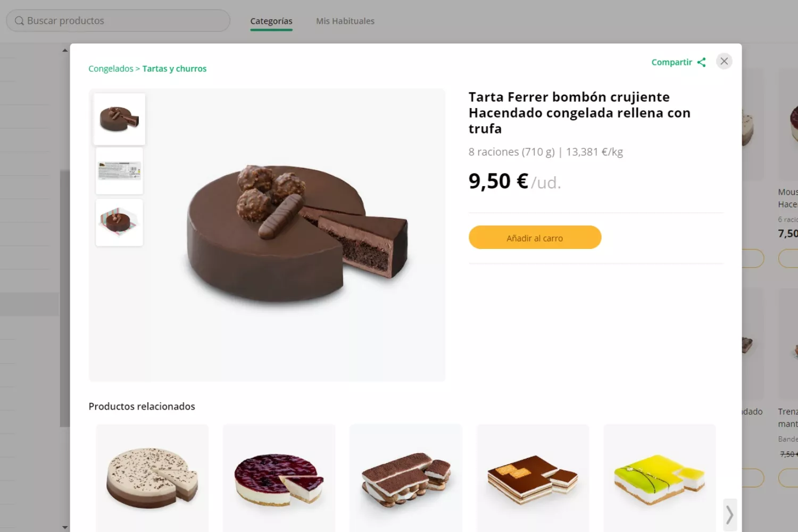Focus the Buscar productos search field
798x532 pixels.
[x=118, y=21]
